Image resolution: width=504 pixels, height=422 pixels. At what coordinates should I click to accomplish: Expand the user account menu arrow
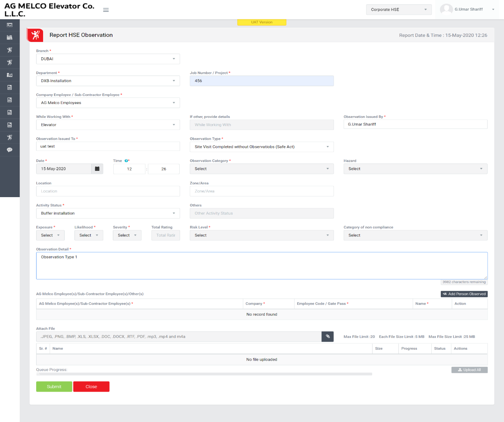493,9
